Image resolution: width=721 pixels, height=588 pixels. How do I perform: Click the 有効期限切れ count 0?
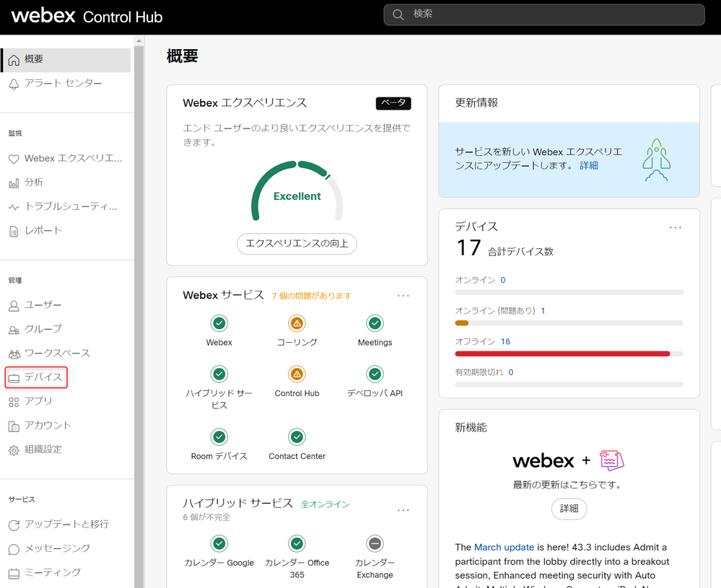pyautogui.click(x=511, y=372)
